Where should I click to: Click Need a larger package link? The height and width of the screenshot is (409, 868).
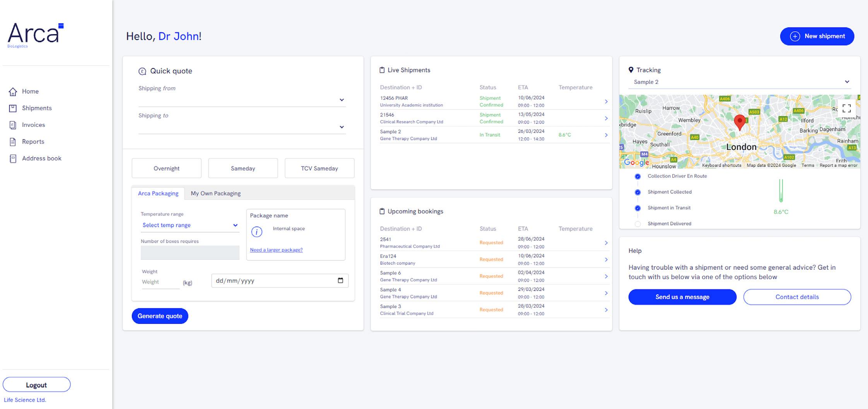[x=276, y=250]
